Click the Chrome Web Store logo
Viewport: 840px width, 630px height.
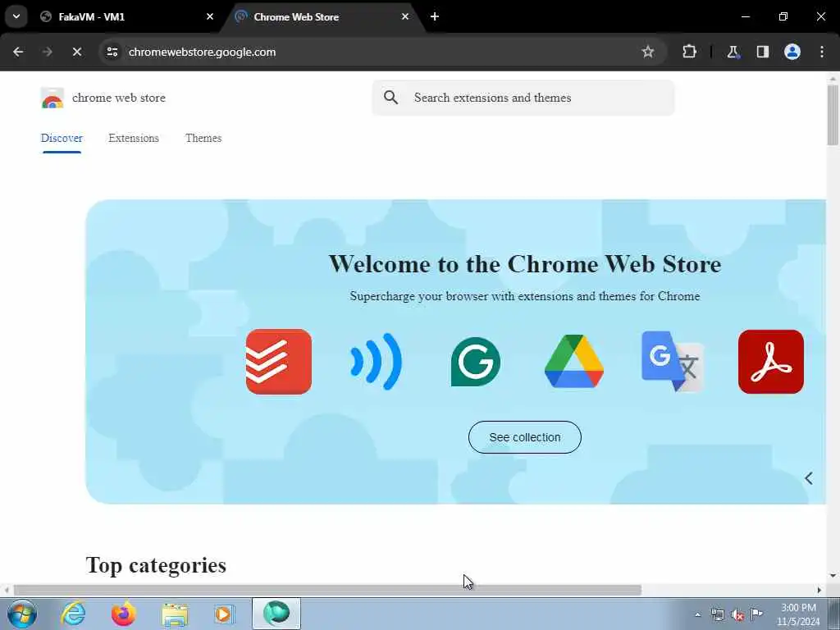[x=52, y=98]
